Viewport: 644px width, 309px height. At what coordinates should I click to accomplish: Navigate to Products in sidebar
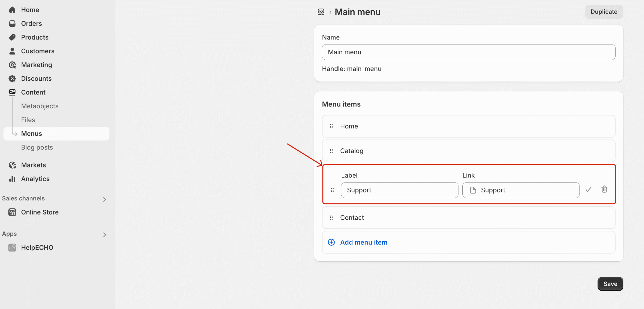click(x=35, y=37)
